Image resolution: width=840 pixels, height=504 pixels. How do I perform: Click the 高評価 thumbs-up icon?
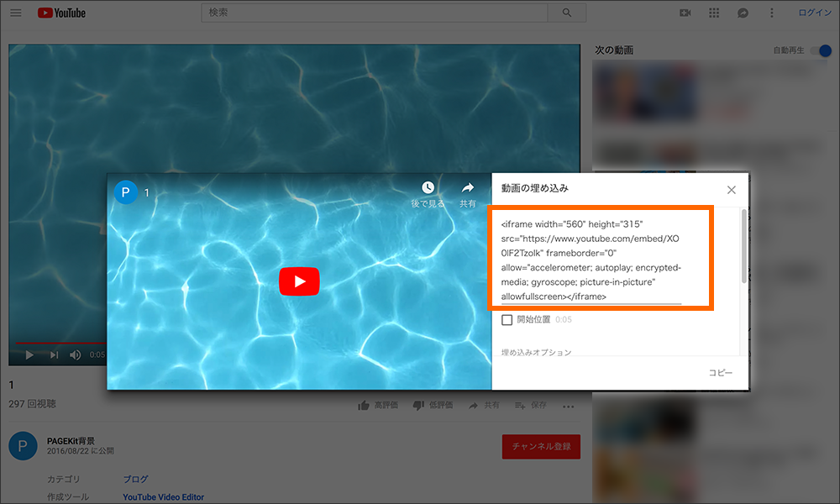pyautogui.click(x=364, y=406)
